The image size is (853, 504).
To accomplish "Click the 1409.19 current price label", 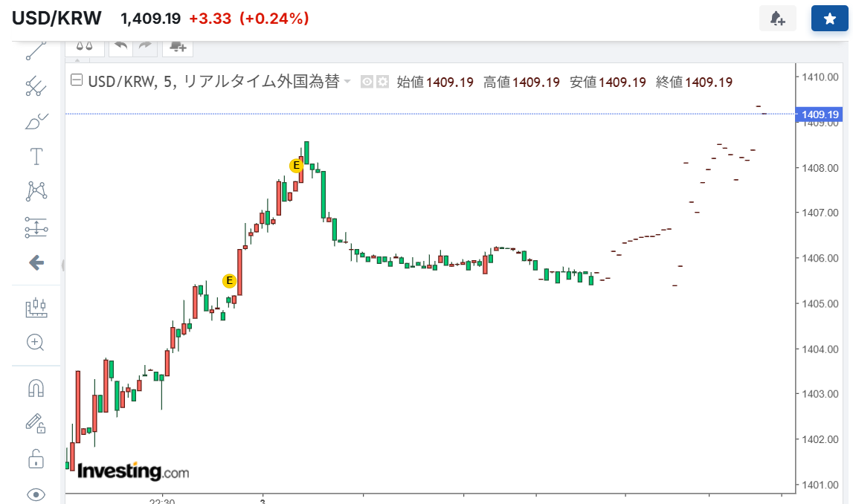I will (820, 114).
